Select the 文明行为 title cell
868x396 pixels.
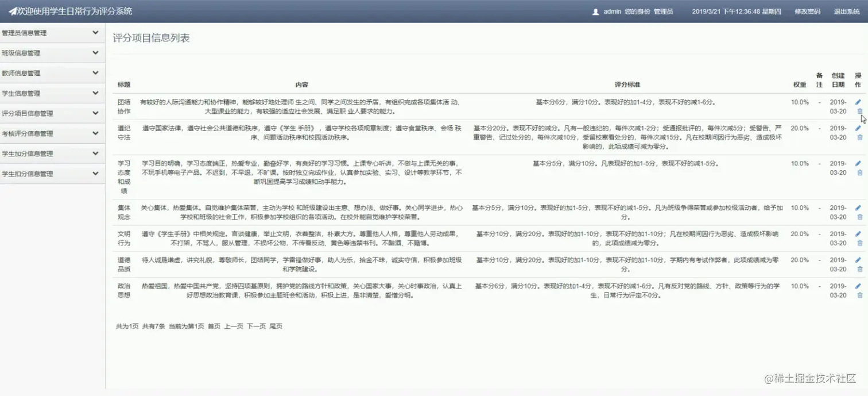pyautogui.click(x=124, y=239)
